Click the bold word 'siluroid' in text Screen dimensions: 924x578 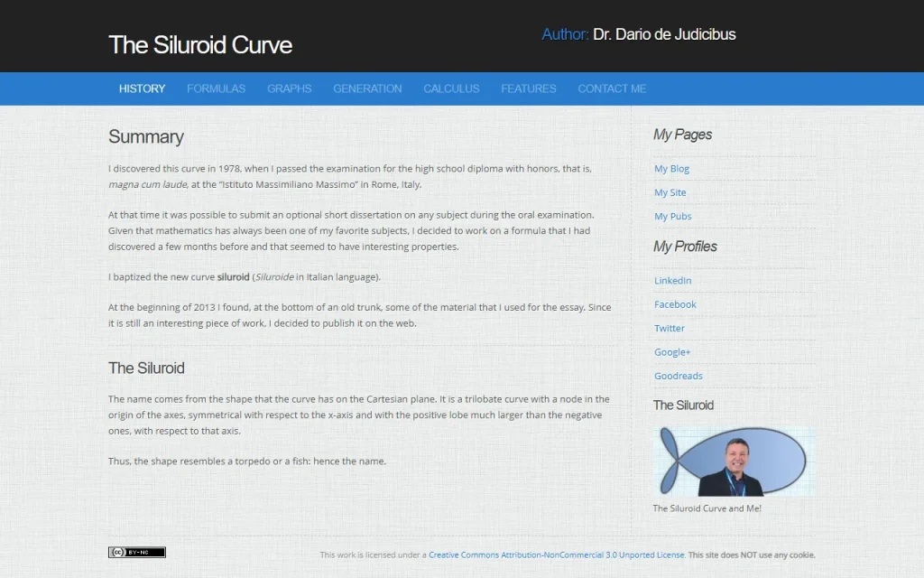[234, 277]
